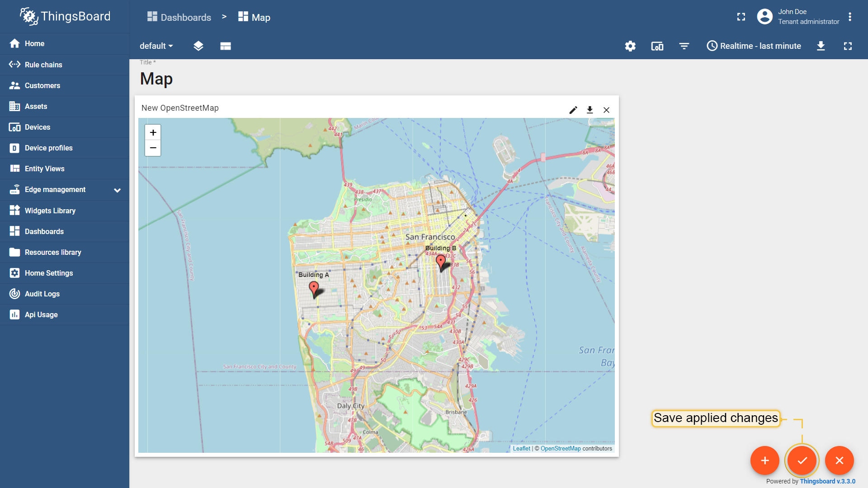Open the user menu three-dots icon
Viewport: 868px width, 488px height.
point(850,17)
